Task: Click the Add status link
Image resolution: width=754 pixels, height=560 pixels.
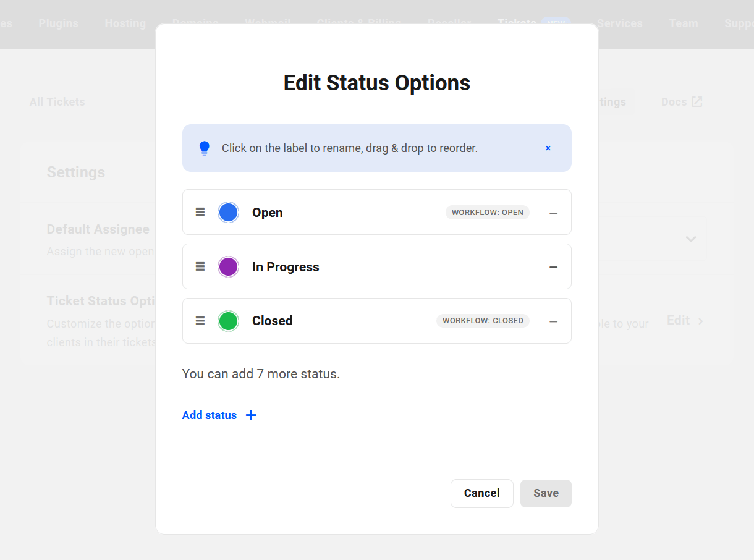Action: pos(210,415)
